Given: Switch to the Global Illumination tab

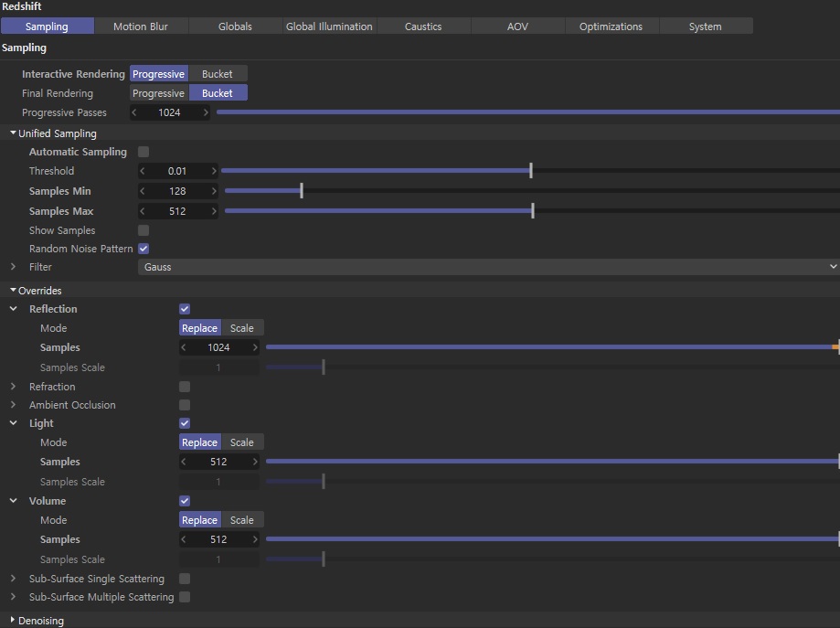Looking at the screenshot, I should [329, 27].
